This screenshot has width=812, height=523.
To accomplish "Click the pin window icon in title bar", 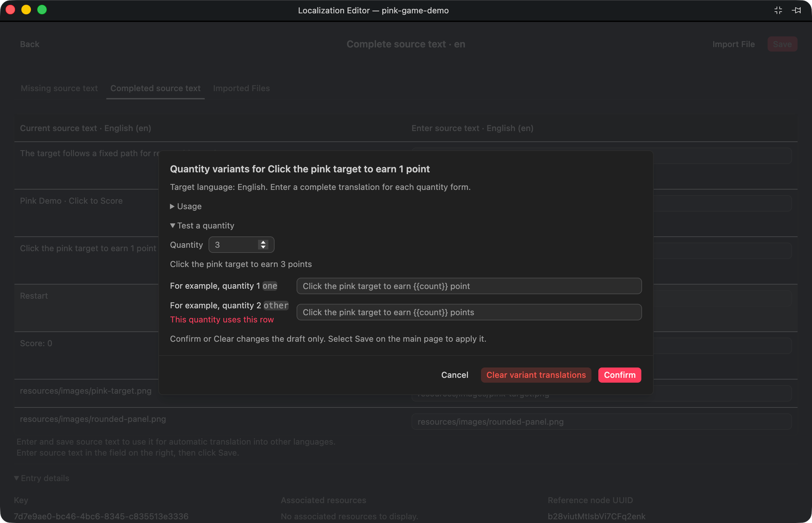I will click(x=796, y=10).
